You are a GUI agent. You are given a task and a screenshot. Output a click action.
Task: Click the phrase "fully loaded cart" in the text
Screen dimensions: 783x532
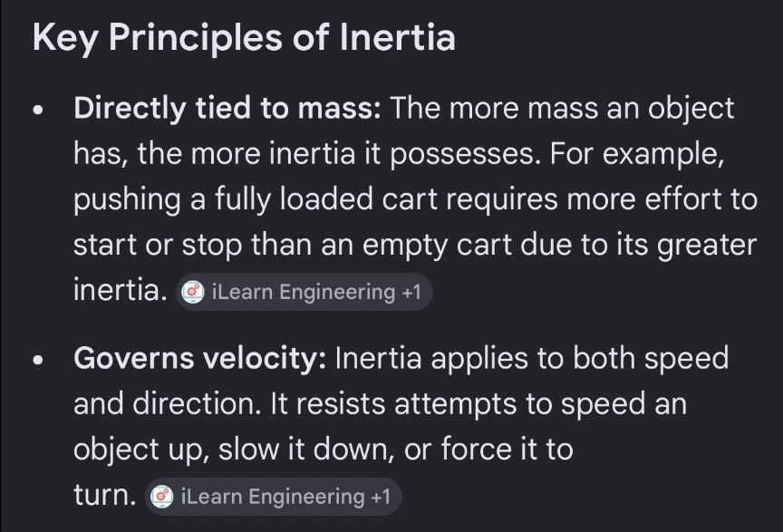(x=326, y=198)
